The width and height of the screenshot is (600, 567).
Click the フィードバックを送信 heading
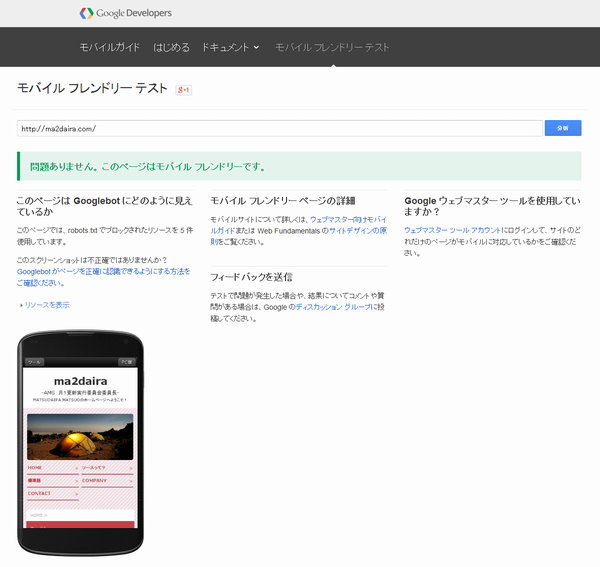tap(251, 277)
